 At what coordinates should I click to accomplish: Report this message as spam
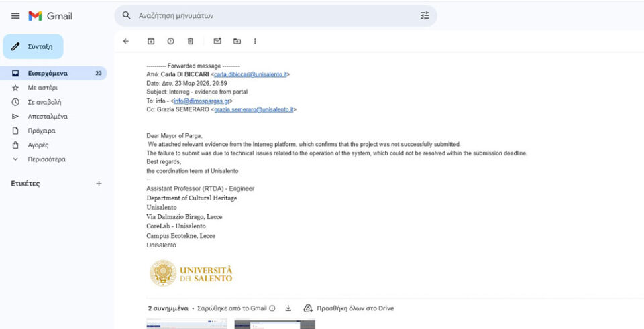[x=170, y=41]
